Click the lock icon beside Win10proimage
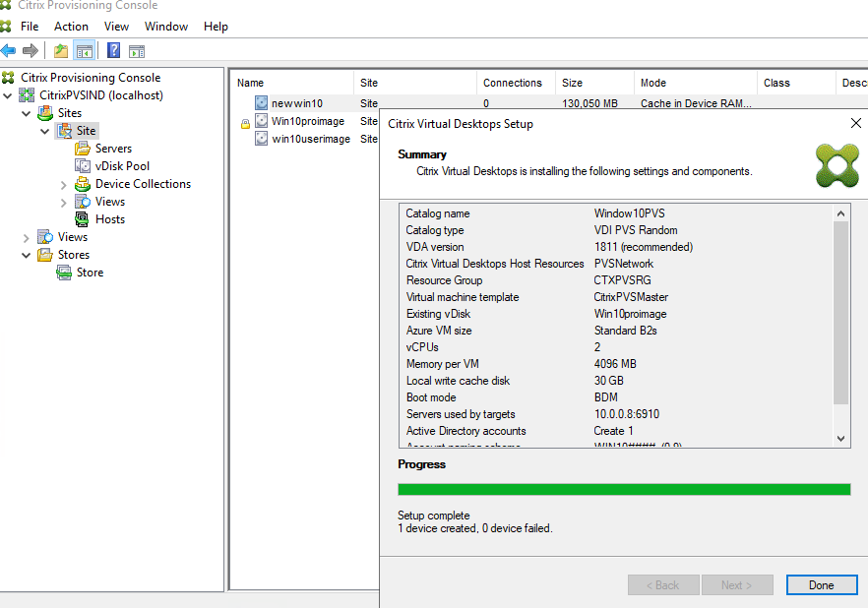Image resolution: width=868 pixels, height=608 pixels. 245,124
